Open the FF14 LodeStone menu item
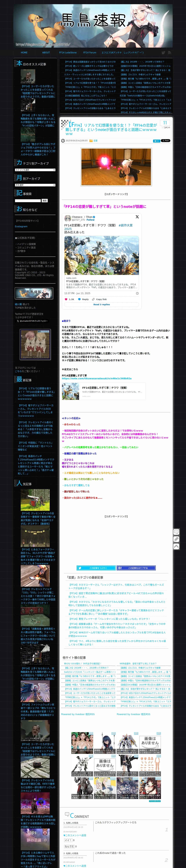186x868 pixels. click(x=68, y=53)
